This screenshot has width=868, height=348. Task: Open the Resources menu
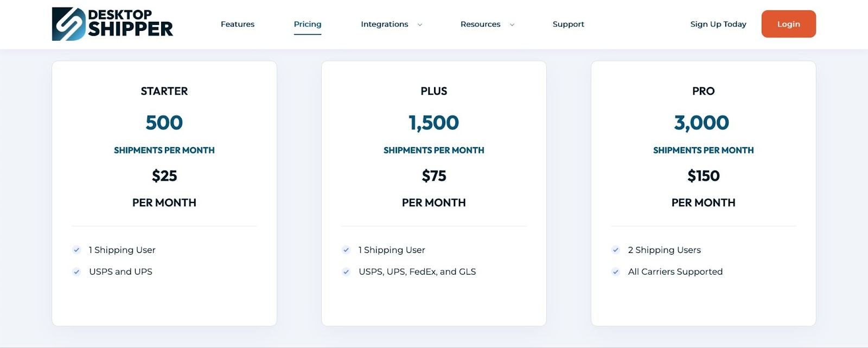[480, 24]
